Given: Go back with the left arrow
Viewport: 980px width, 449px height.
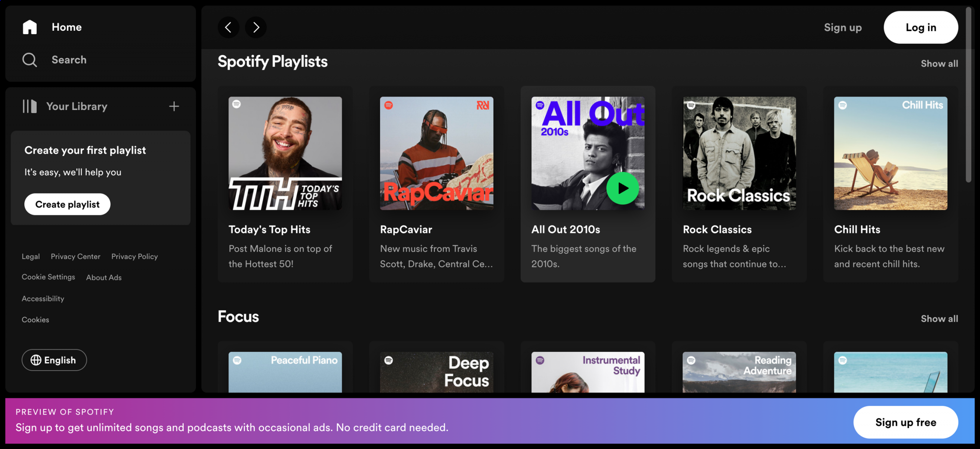Looking at the screenshot, I should pyautogui.click(x=228, y=27).
